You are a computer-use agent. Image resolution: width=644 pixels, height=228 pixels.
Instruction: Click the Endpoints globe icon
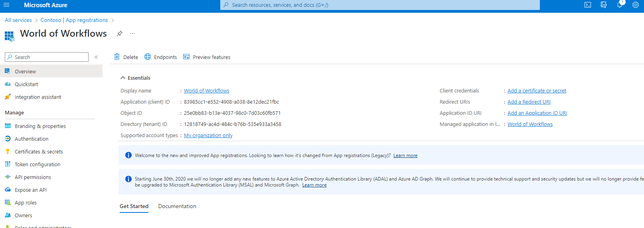tap(148, 57)
